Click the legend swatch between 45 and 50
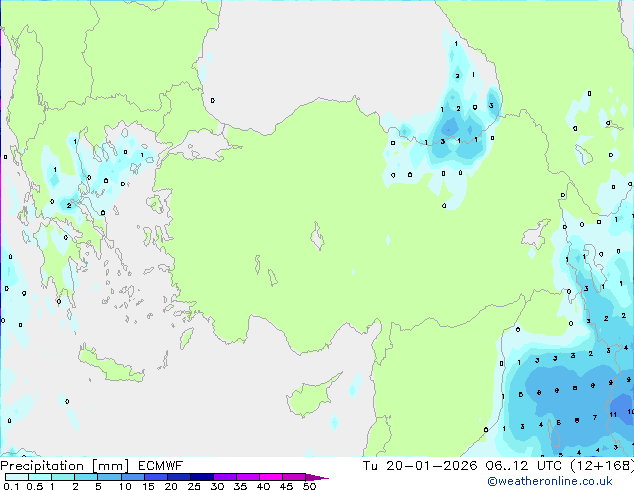This screenshot has width=634, height=490. click(294, 477)
